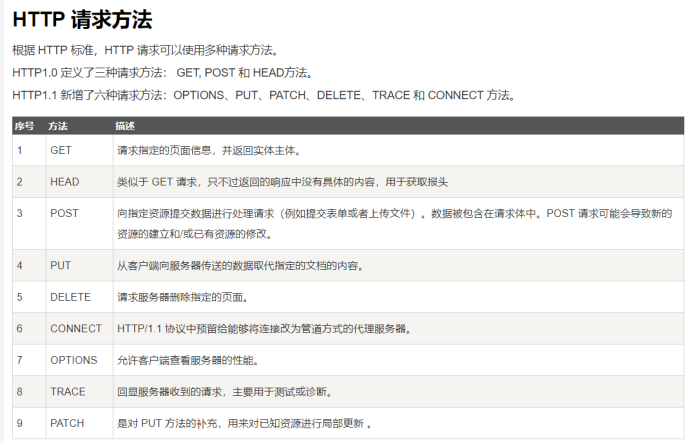The width and height of the screenshot is (692, 444).
Task: Click the 'POST' method cell
Action: [79, 223]
